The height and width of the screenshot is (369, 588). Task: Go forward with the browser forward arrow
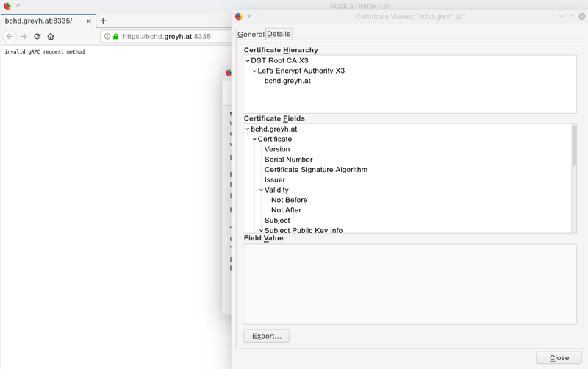24,36
